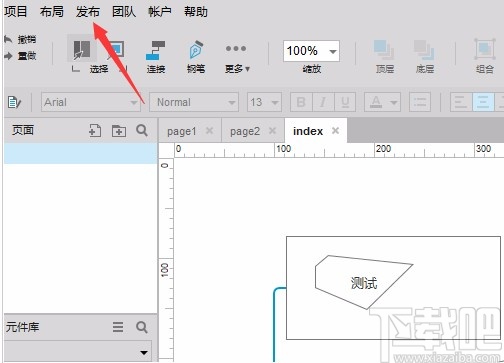
Task: Open the 布局 menu
Action: (x=52, y=12)
